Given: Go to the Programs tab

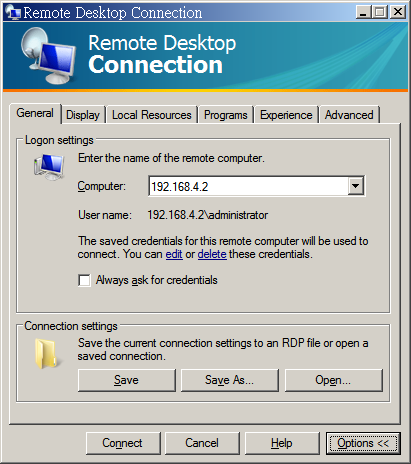Looking at the screenshot, I should click(x=226, y=115).
